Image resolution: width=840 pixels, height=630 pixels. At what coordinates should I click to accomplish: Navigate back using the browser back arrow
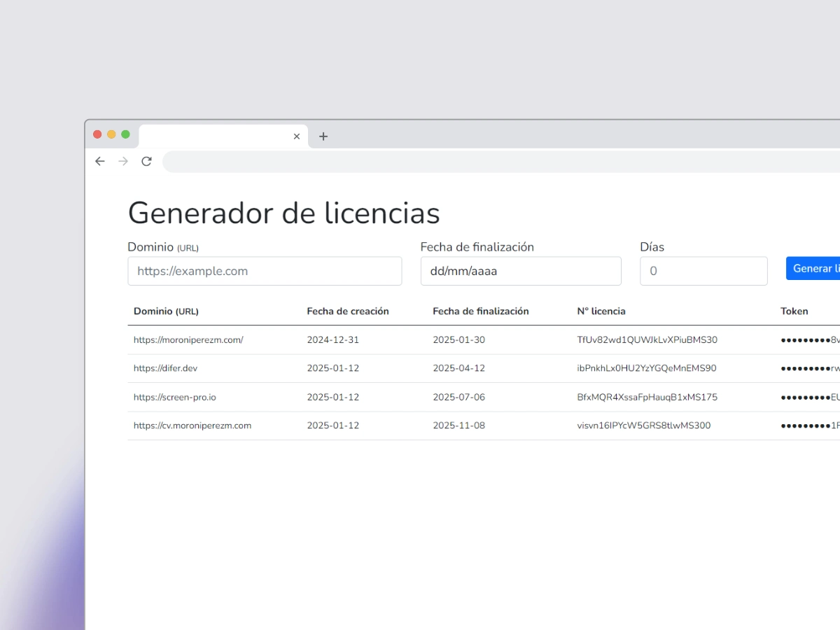coord(99,161)
